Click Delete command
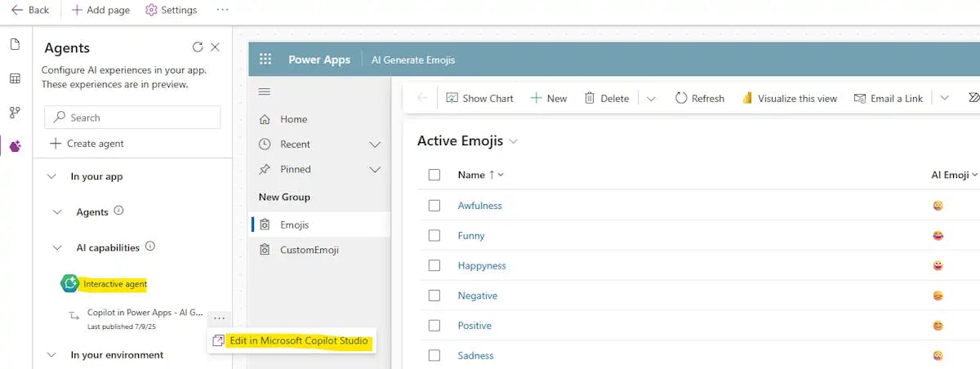This screenshot has width=980, height=369. (x=607, y=98)
